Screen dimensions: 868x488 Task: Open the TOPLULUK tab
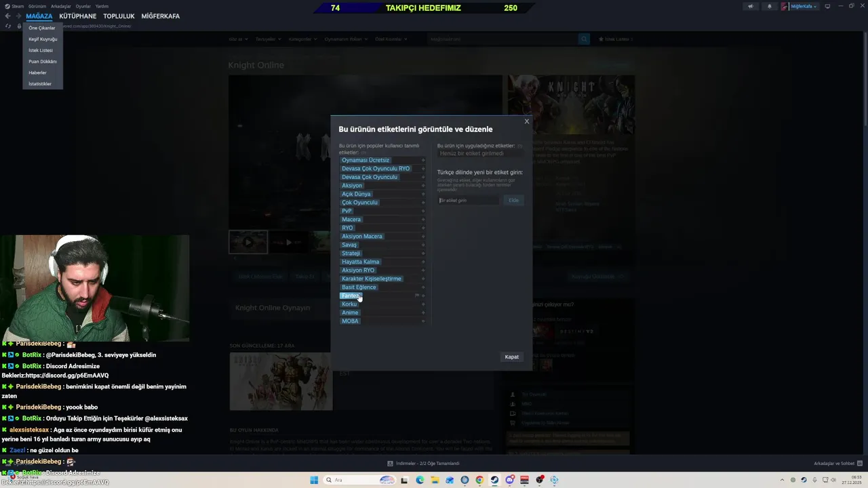(119, 16)
